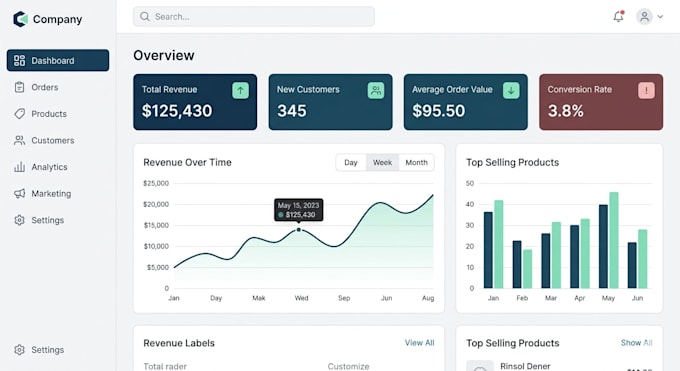Click the Total rader label
680x371 pixels.
coord(165,366)
